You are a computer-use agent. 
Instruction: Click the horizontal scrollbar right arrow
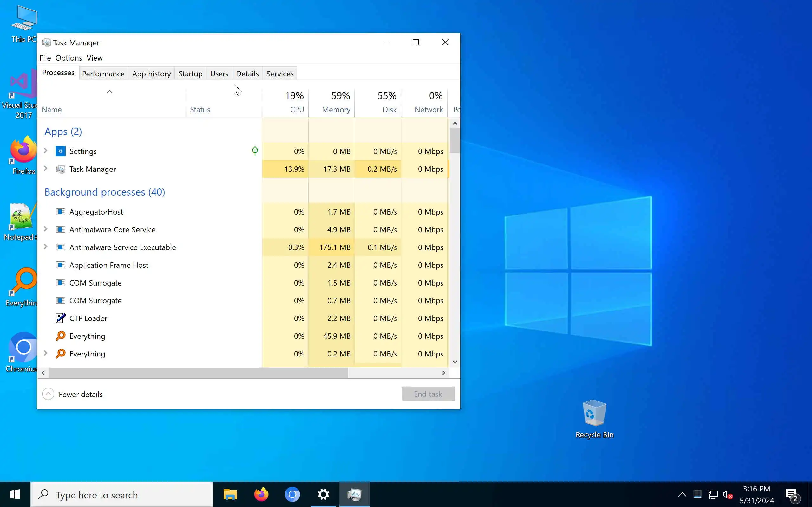tap(443, 373)
